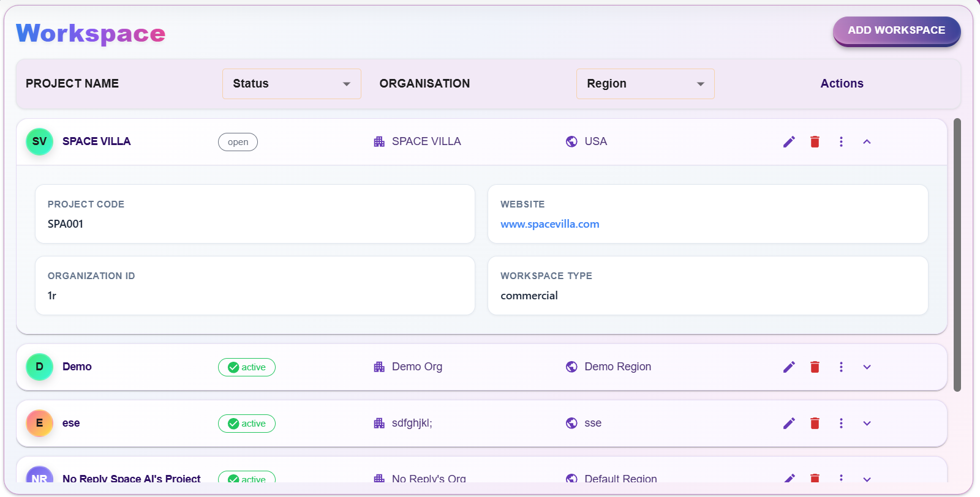Edit the Demo workspace
The image size is (980, 497).
pos(789,367)
